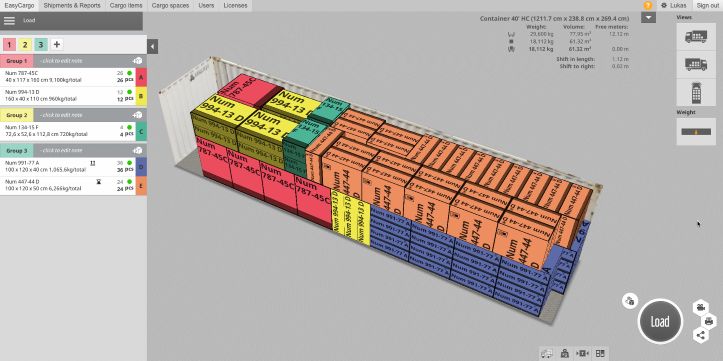Select the Group 1 pink label

(17, 61)
